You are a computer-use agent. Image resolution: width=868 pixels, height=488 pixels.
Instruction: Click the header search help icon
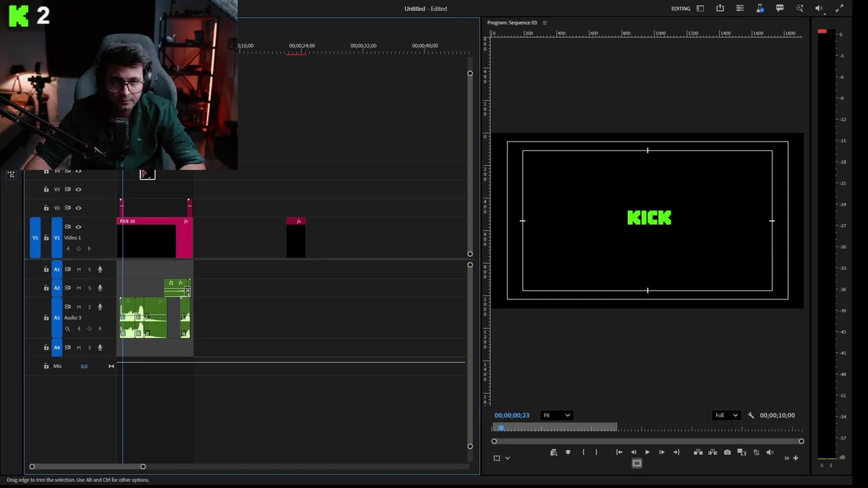(x=800, y=8)
